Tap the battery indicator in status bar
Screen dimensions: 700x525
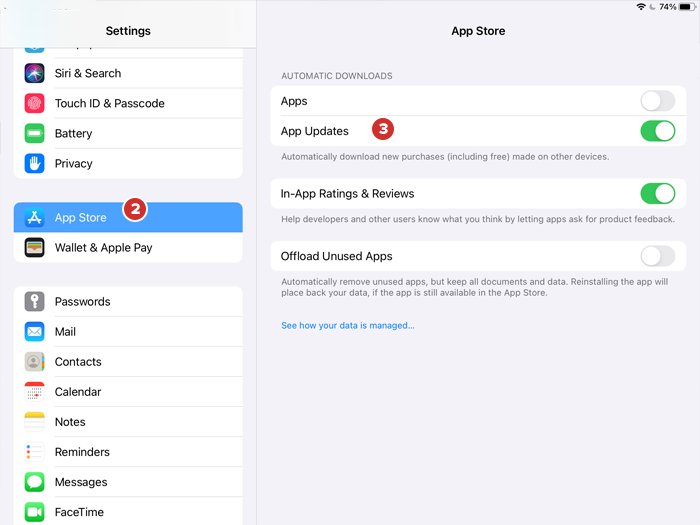[686, 7]
